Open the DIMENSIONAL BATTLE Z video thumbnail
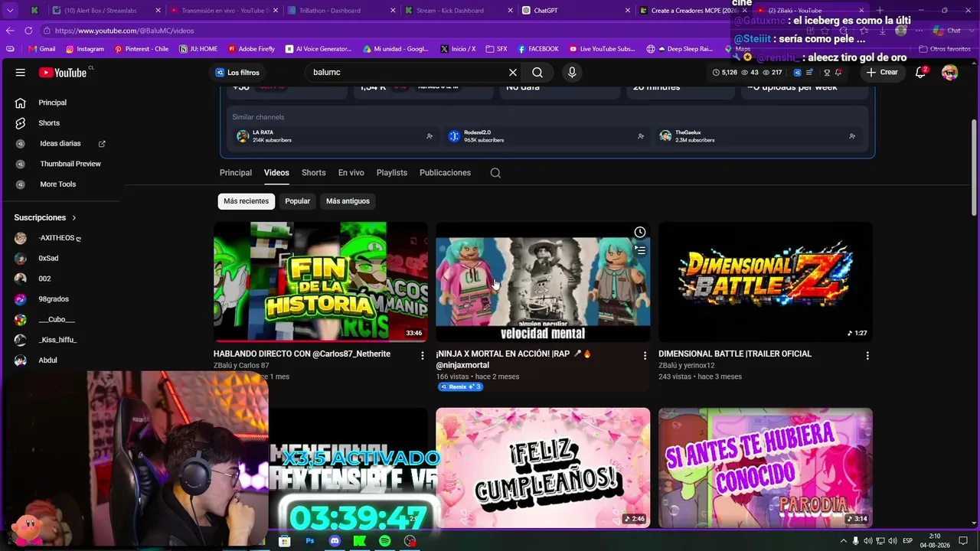The height and width of the screenshot is (551, 980). tap(766, 282)
